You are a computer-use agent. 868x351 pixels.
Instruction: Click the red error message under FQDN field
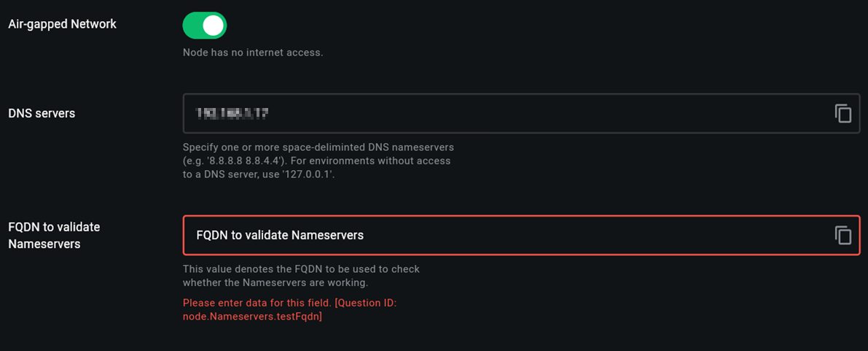click(x=289, y=311)
